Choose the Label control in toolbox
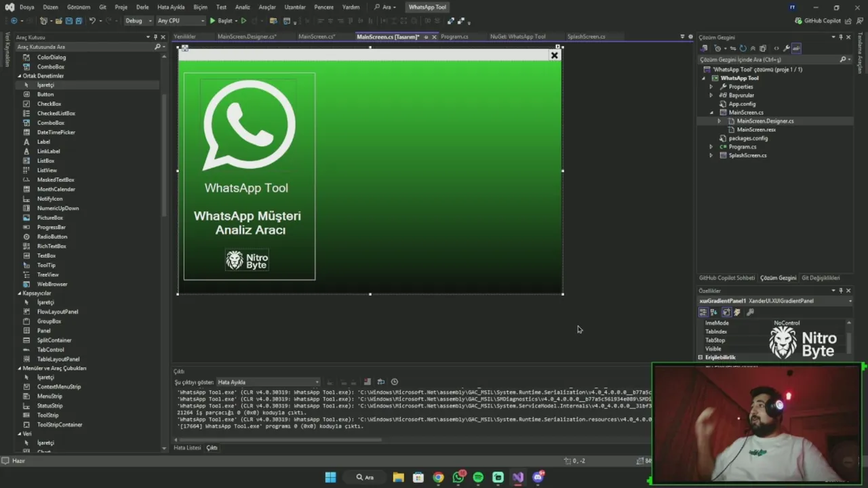The width and height of the screenshot is (868, 488). [x=43, y=142]
